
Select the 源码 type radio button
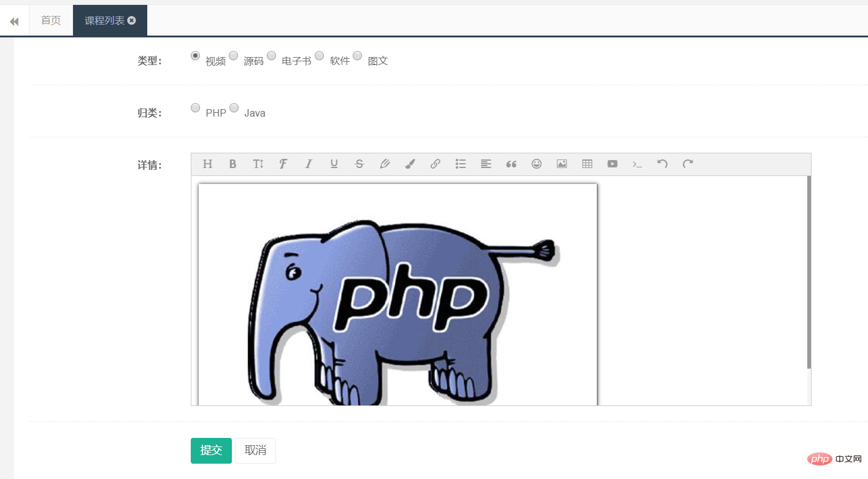click(233, 55)
